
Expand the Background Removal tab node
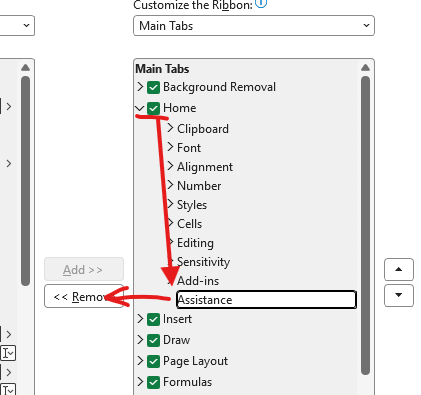[140, 87]
